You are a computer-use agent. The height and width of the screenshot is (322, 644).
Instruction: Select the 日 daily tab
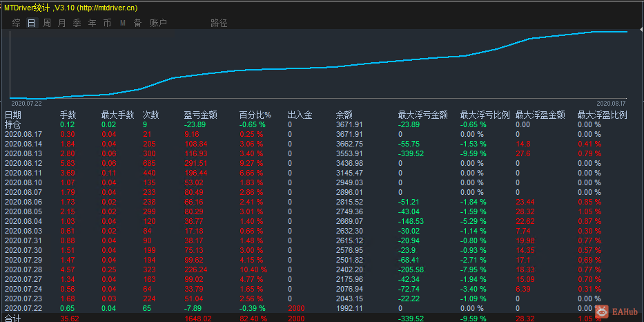click(x=31, y=23)
